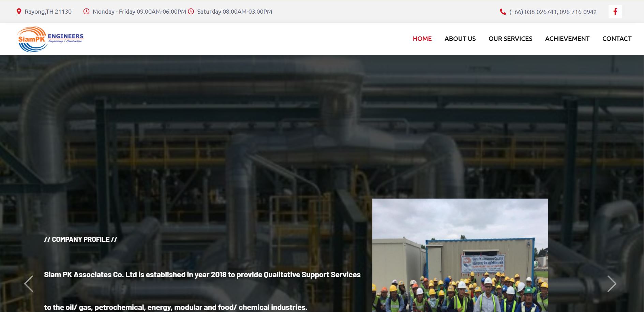Click the // COMPANY PROFILE // heading

80,239
